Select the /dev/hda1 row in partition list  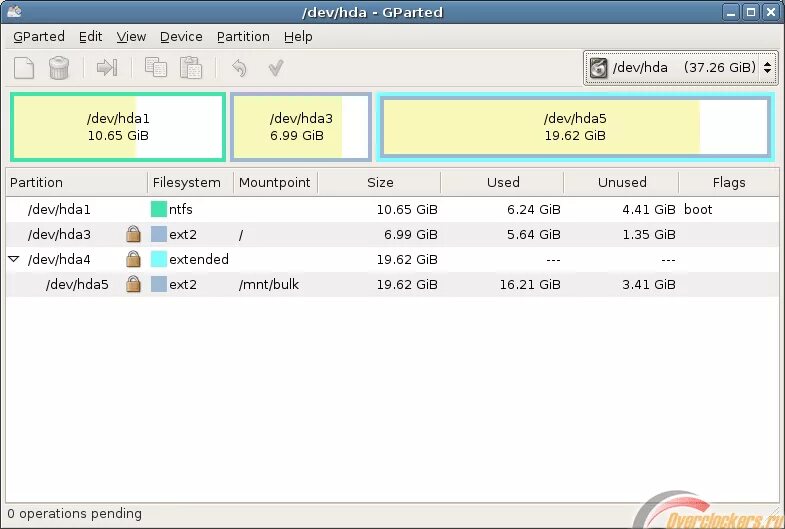pos(392,209)
